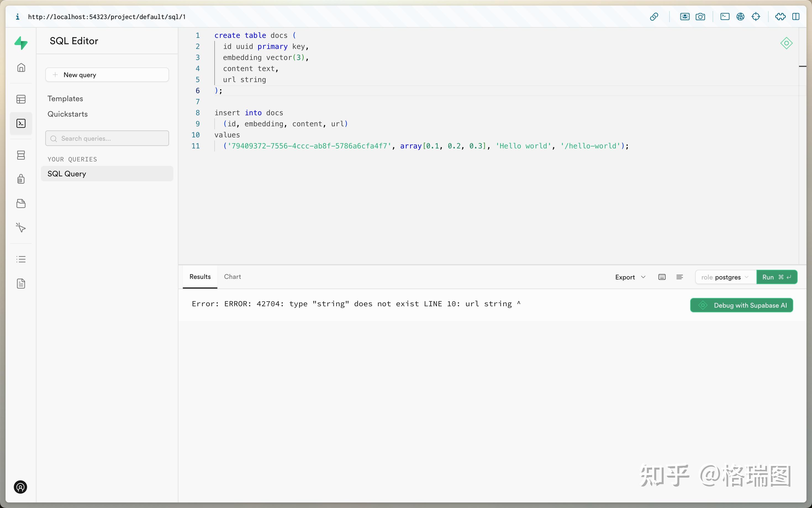
Task: Click the Search queries input field
Action: 107,138
